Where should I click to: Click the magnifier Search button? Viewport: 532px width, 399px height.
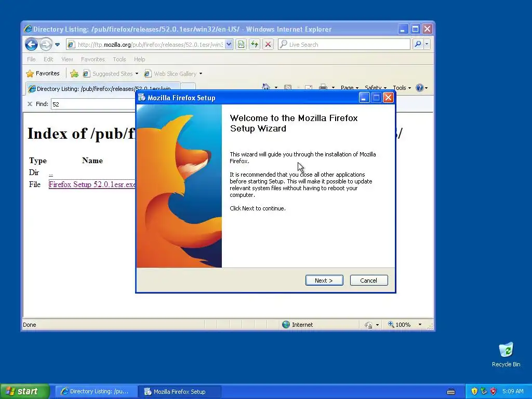tap(418, 44)
